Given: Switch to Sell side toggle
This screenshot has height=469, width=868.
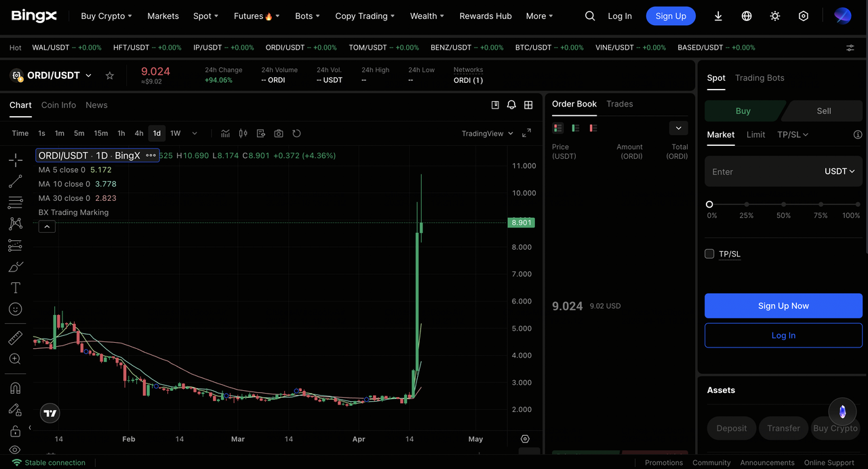Looking at the screenshot, I should [x=824, y=111].
